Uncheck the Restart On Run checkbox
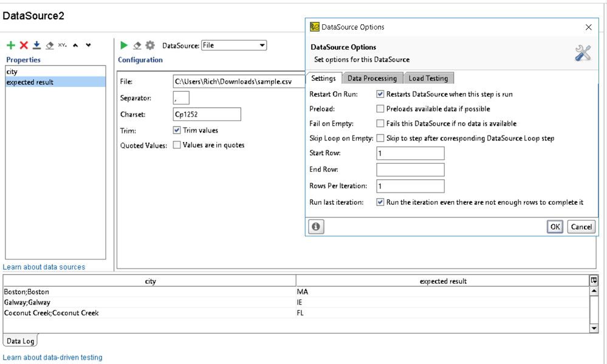The height and width of the screenshot is (364, 607). pos(380,94)
